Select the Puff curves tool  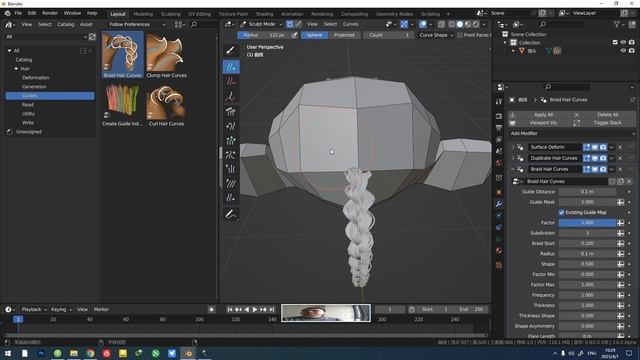(x=231, y=169)
